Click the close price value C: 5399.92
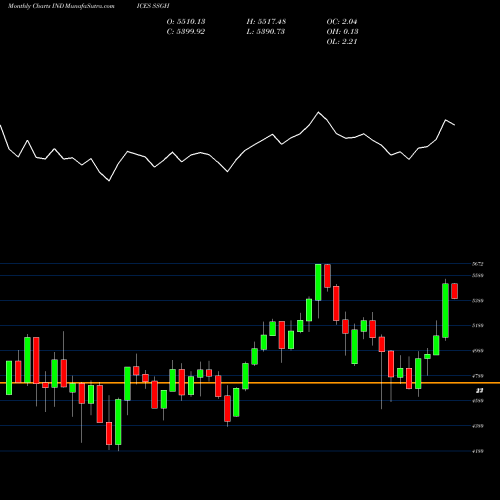 point(186,32)
